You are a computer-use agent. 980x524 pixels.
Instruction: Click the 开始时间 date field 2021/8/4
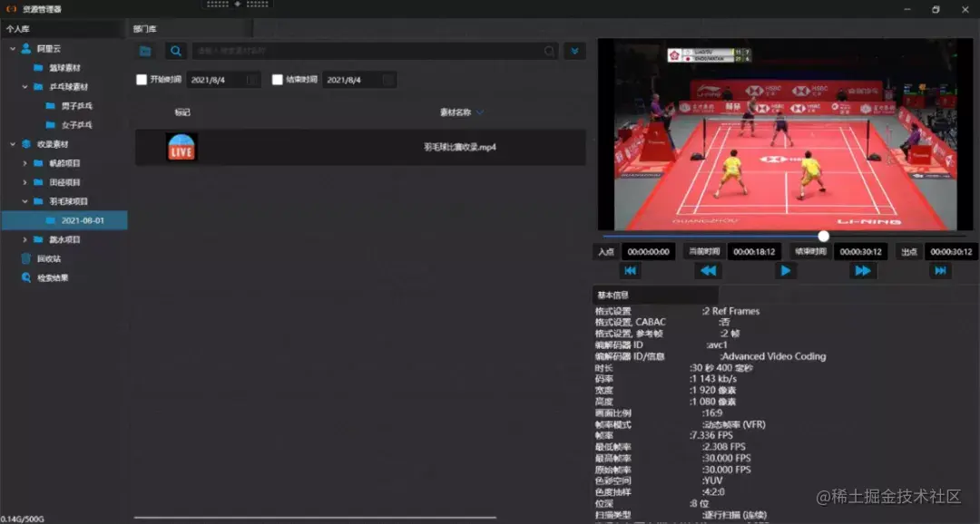point(224,80)
